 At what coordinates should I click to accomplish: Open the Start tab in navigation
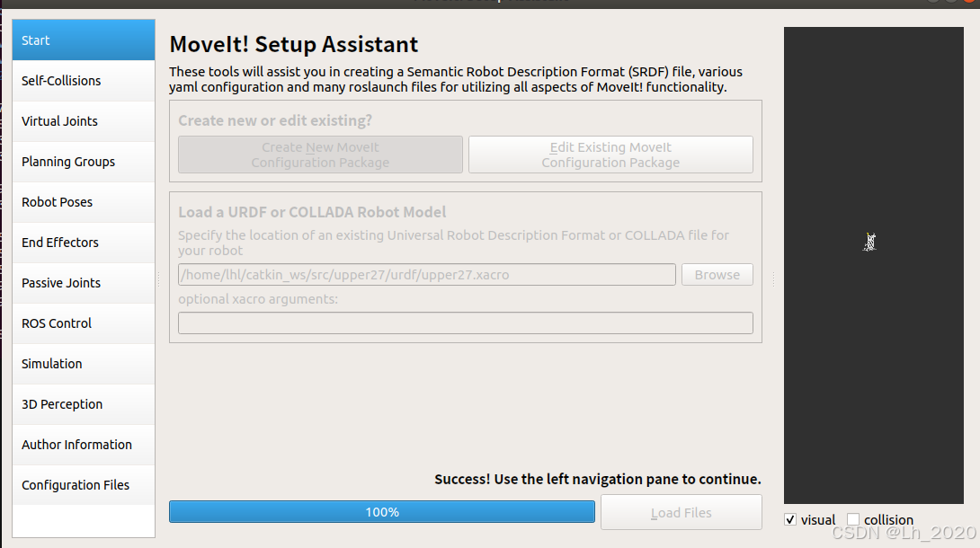[83, 40]
